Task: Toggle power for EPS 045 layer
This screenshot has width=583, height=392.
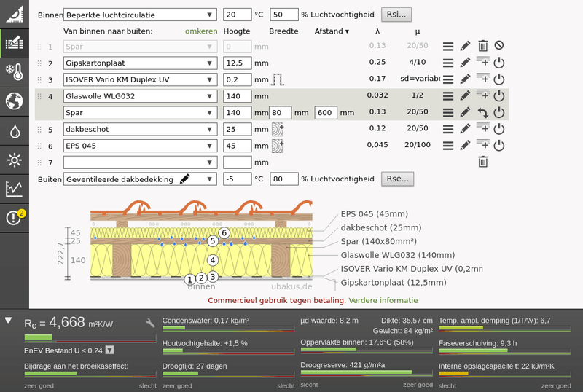Action: pyautogui.click(x=499, y=146)
